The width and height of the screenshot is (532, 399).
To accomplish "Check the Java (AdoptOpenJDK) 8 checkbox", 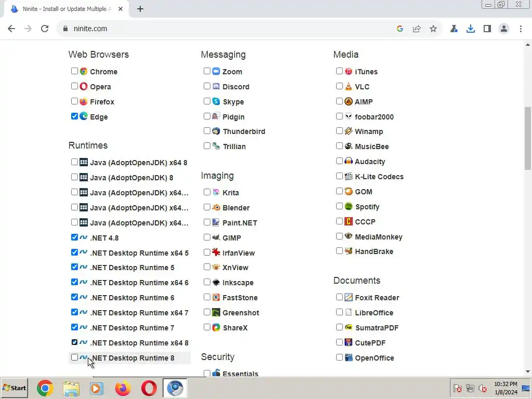I will tap(74, 177).
